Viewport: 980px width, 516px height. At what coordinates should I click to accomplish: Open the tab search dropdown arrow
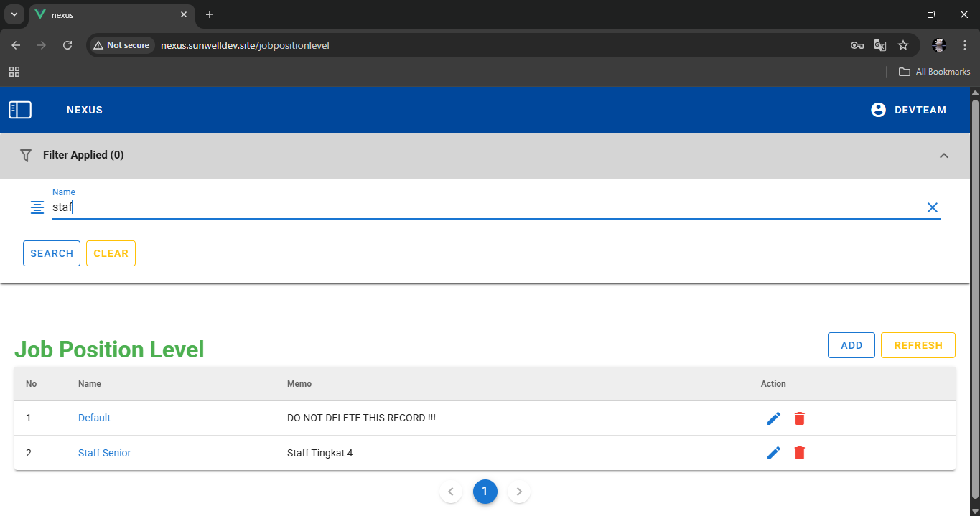click(14, 14)
